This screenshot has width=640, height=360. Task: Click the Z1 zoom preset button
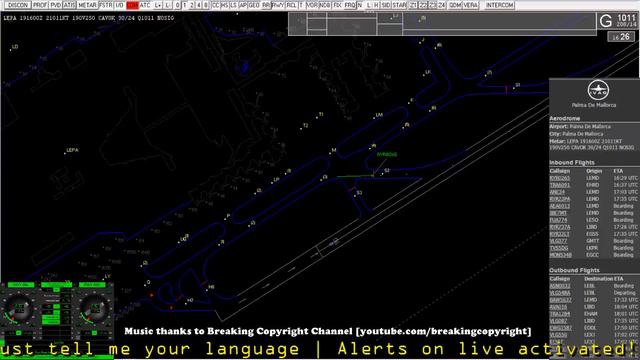click(x=413, y=5)
